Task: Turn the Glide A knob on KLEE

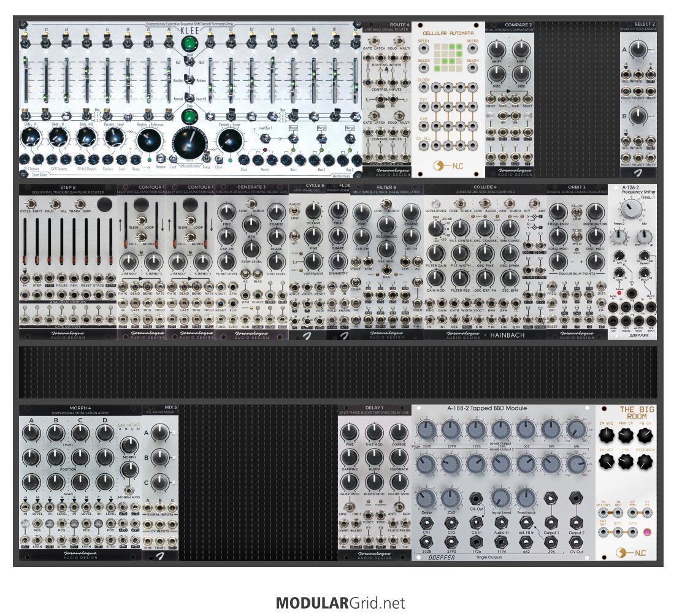Action: (x=31, y=138)
